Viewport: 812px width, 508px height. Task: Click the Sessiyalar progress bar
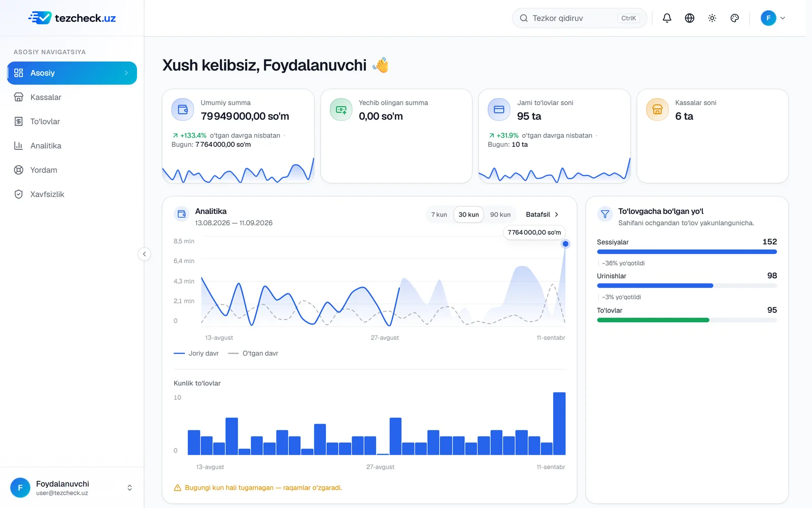[x=687, y=251]
